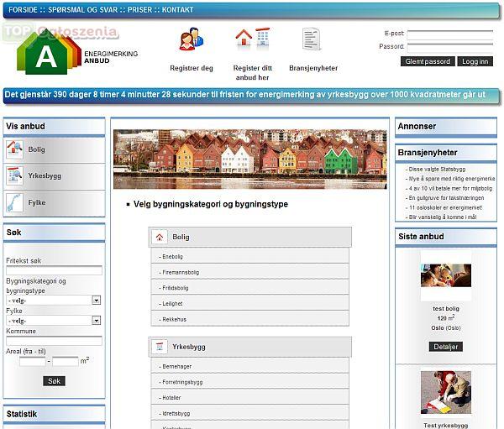The height and width of the screenshot is (429, 504).
Task: Open the PRISER menu item
Action: coord(139,9)
